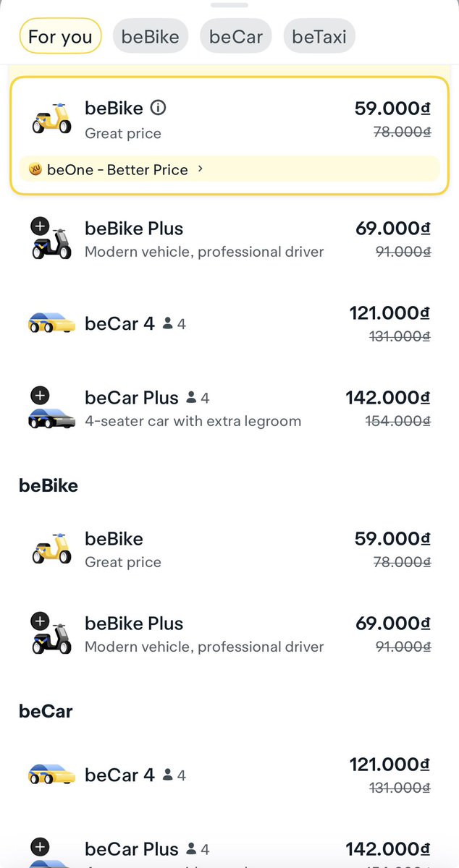This screenshot has height=868, width=459.
Task: Choose beBike Plus at 69.000đ in For you
Action: 230,239
